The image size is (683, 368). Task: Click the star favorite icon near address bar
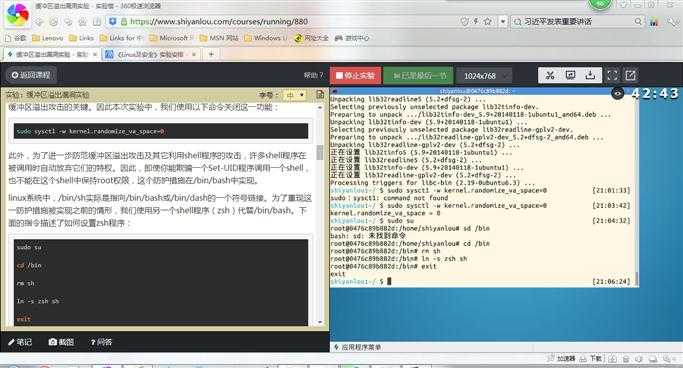click(x=487, y=21)
